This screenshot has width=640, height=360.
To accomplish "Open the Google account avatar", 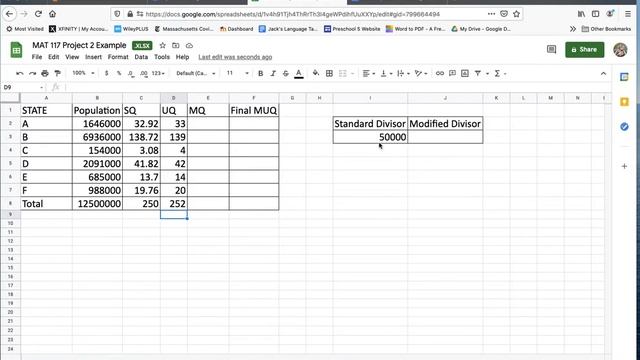I will 620,49.
